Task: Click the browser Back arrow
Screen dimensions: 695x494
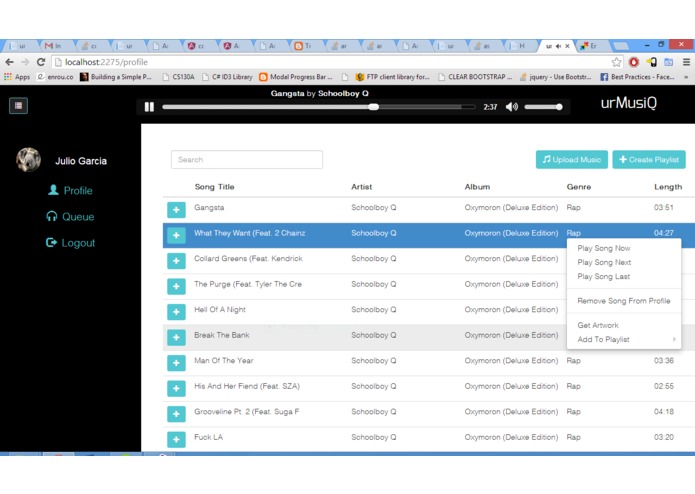Action: (x=10, y=62)
